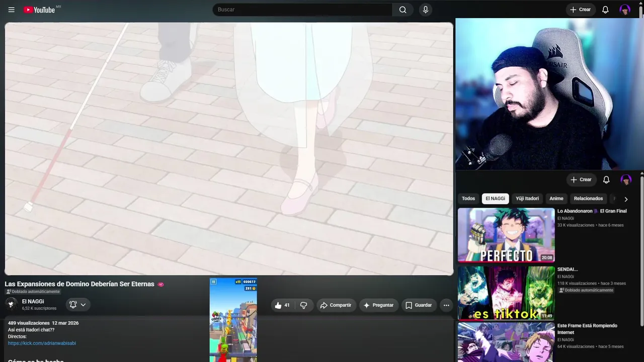The image size is (644, 362).
Task: Open the thumbnail beside 'Este Frame Está Rompiendo Internet'
Action: tap(506, 342)
